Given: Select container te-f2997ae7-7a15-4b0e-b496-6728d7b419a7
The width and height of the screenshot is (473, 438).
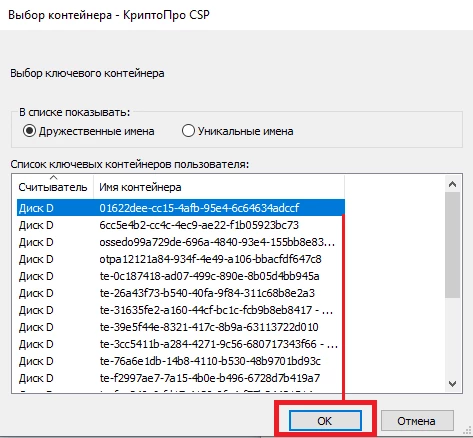Looking at the screenshot, I should click(x=181, y=378).
